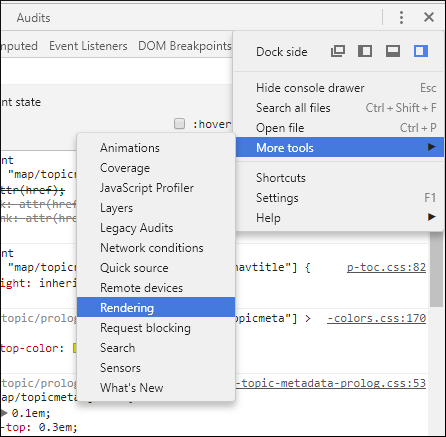Open JavaScript Profiler from More tools
446x437 pixels.
[x=156, y=188]
